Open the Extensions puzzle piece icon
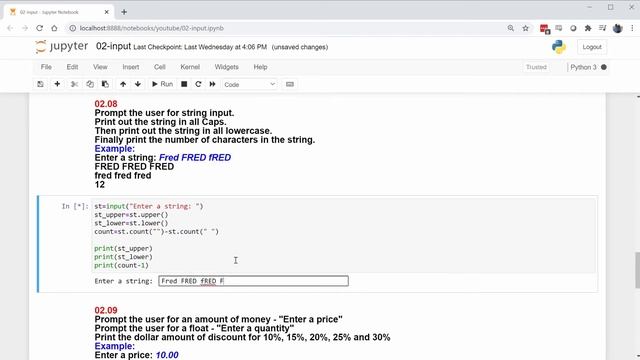The image size is (640, 360). (588, 28)
